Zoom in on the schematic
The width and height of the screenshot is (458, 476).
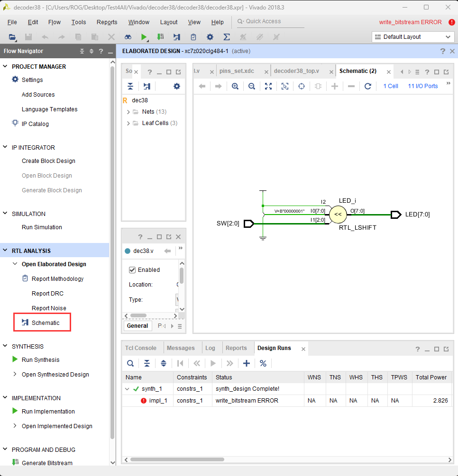click(x=235, y=86)
